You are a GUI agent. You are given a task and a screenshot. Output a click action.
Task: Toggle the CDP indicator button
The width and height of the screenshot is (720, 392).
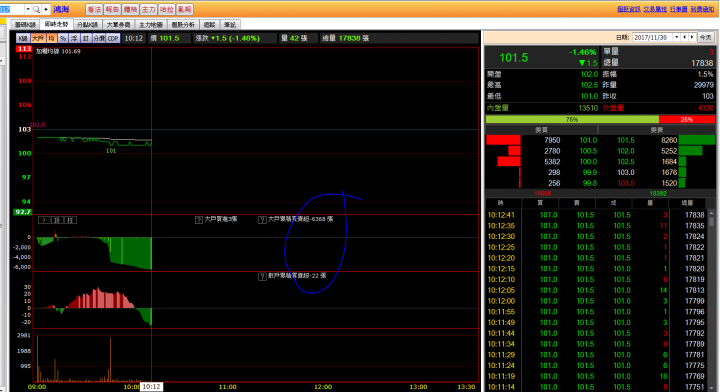coord(113,39)
